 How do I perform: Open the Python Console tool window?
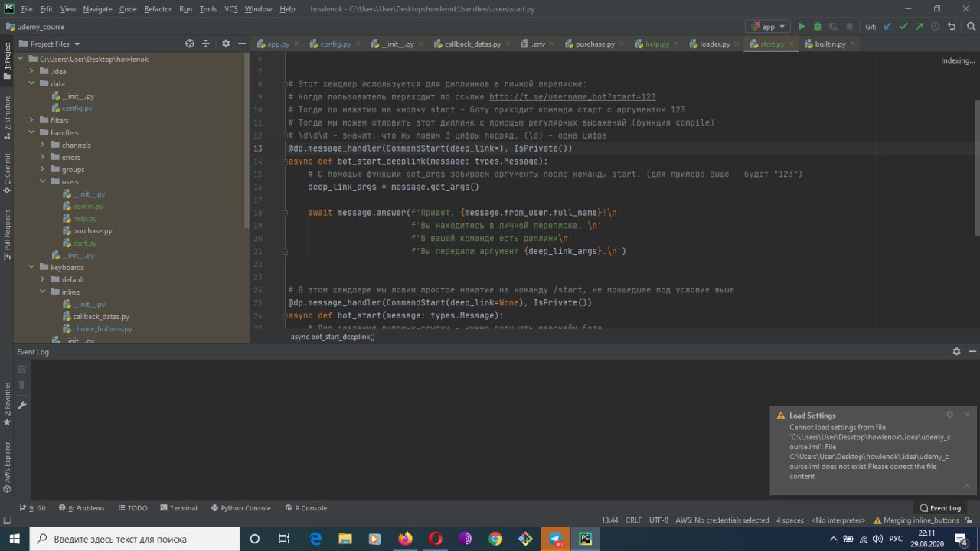click(240, 508)
